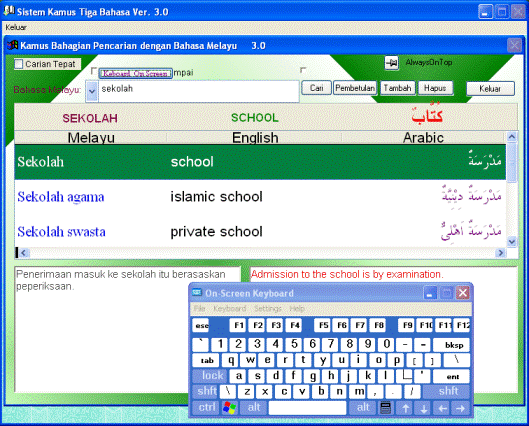Click results list scroll down arrow
Viewport: 529px width, 426px height.
tap(512, 242)
